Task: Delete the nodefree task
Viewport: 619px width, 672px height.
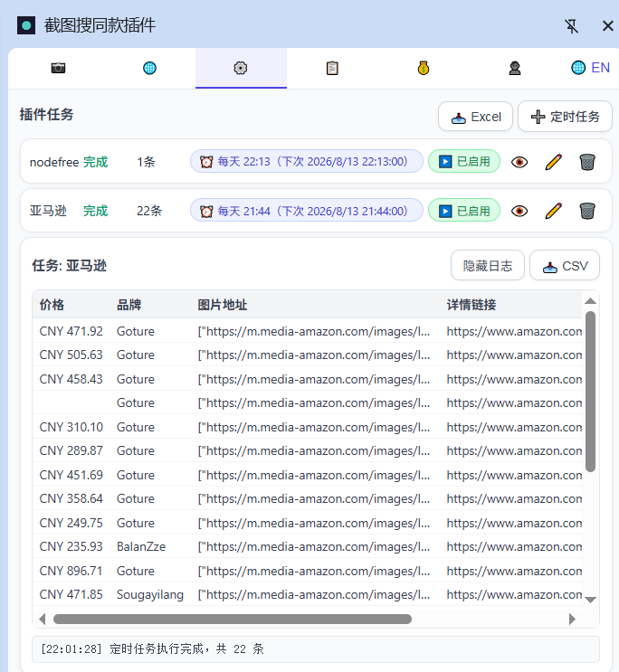Action: (x=587, y=162)
